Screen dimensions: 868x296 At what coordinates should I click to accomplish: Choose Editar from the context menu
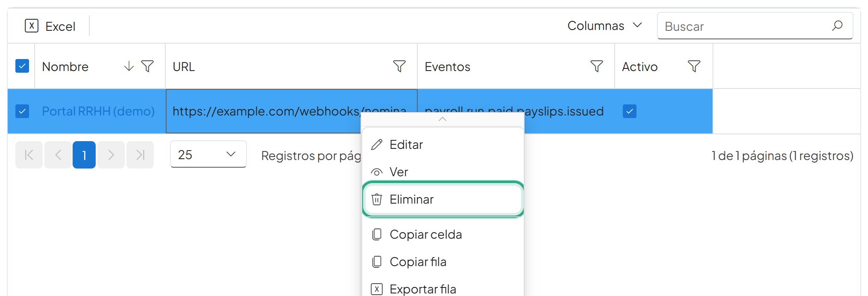point(443,145)
